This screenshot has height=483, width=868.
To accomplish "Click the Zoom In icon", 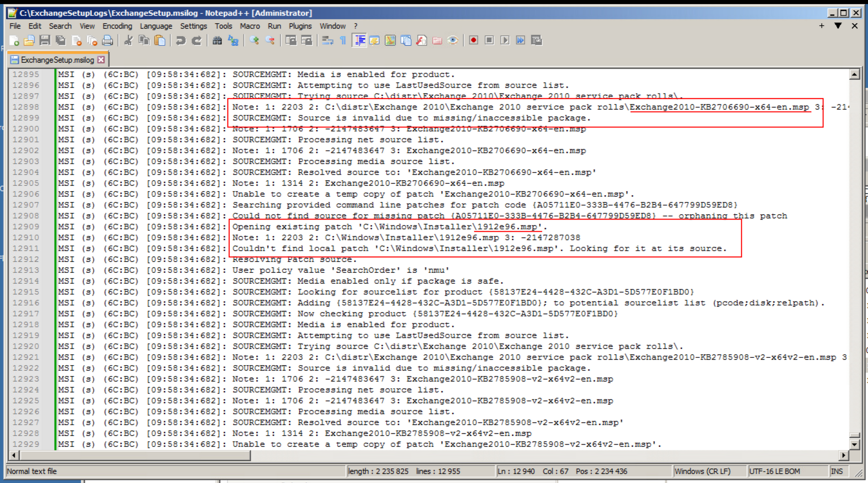I will (x=255, y=41).
